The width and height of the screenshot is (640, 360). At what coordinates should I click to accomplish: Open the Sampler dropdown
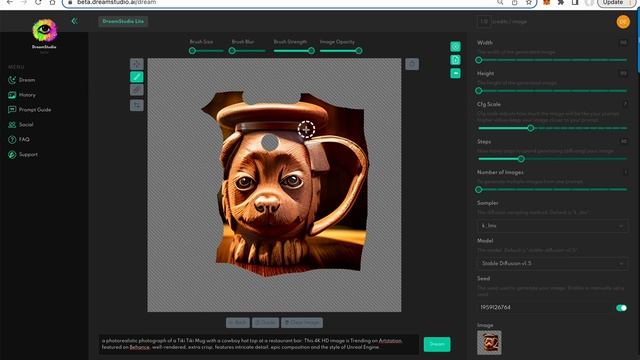pos(552,226)
